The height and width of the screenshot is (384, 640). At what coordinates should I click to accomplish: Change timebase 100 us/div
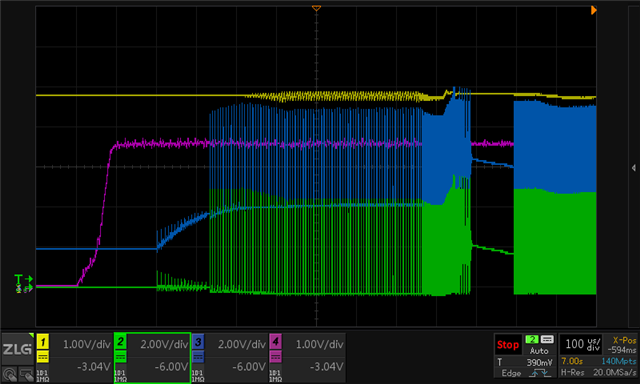coord(582,344)
